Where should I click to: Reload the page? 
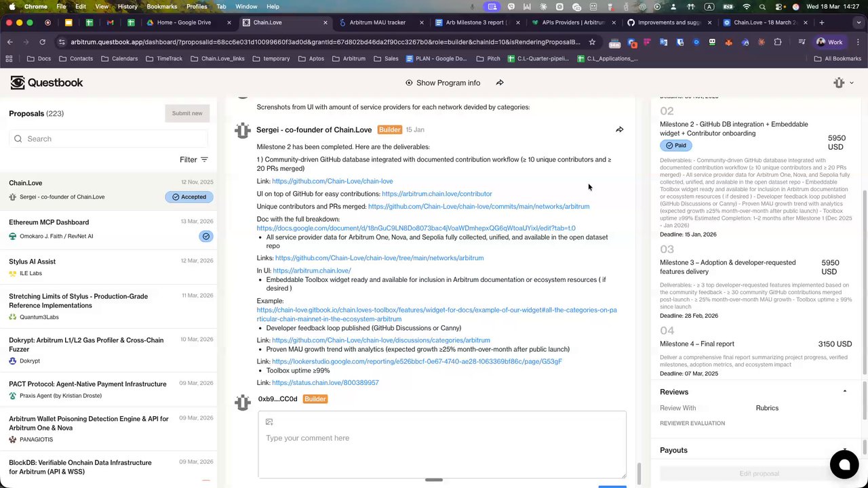click(42, 42)
